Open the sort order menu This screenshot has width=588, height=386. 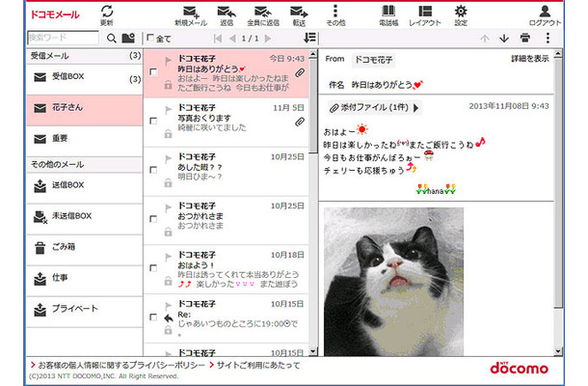pyautogui.click(x=309, y=38)
